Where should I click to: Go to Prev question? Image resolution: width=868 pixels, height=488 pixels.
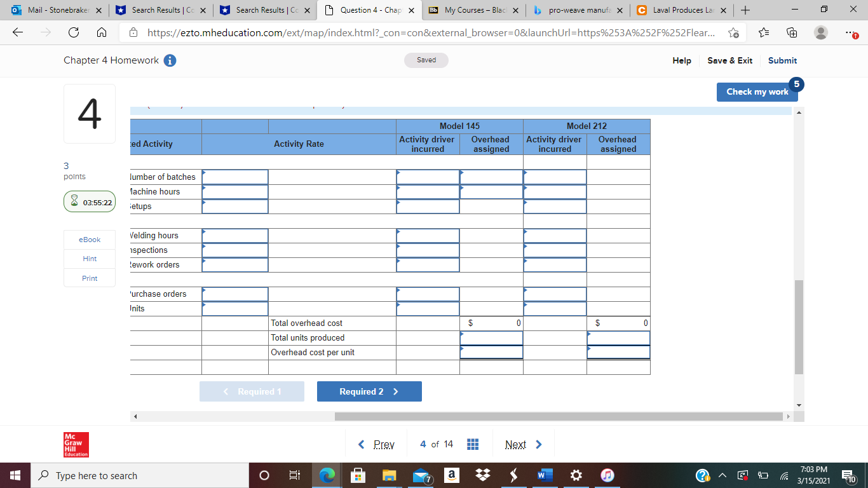click(377, 444)
